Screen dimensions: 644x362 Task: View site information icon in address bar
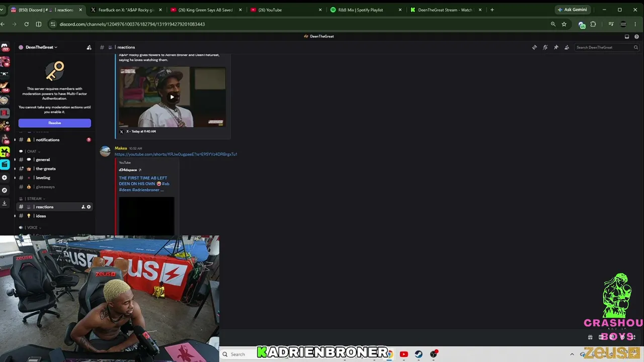[53, 24]
